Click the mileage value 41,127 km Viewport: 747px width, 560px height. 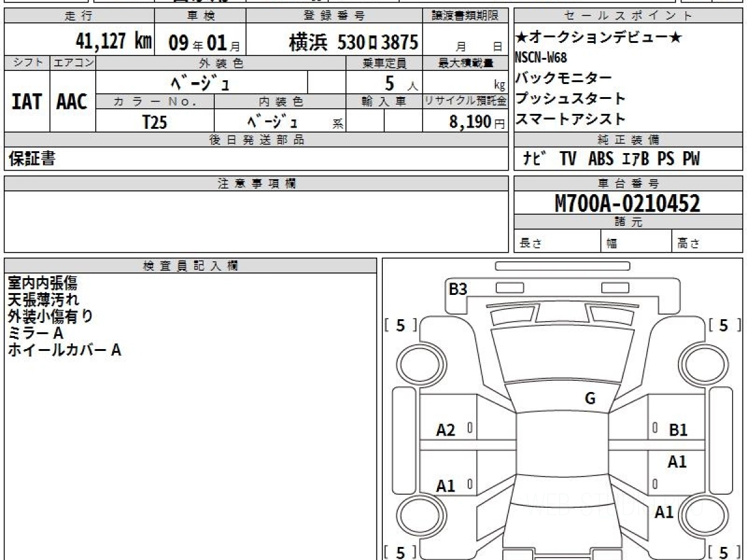click(113, 42)
